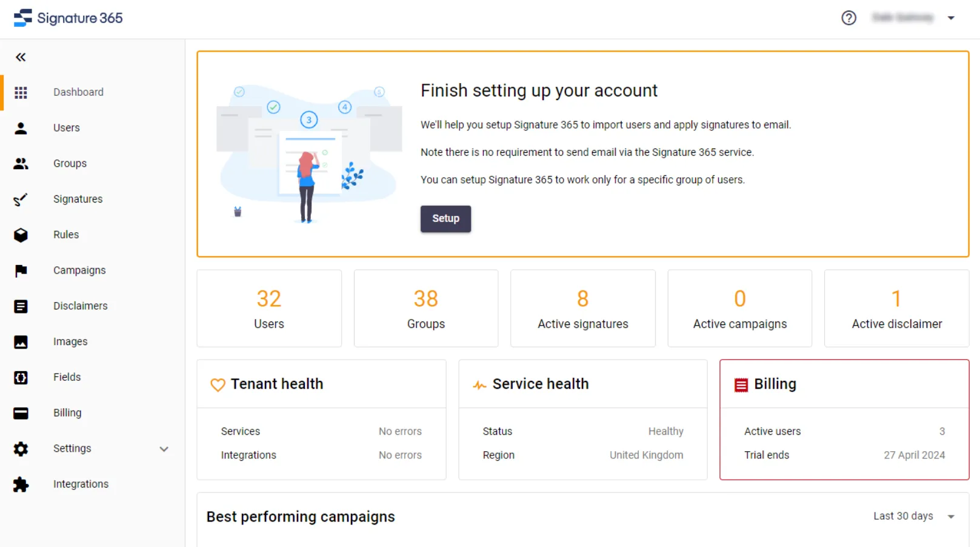Open the Campaigns flag icon
The width and height of the screenshot is (980, 547).
pyautogui.click(x=21, y=270)
